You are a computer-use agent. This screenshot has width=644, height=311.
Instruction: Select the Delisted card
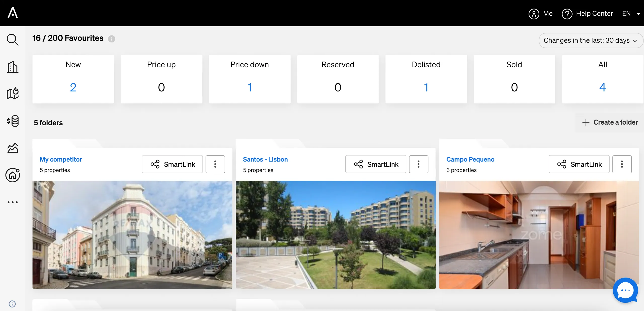click(426, 79)
